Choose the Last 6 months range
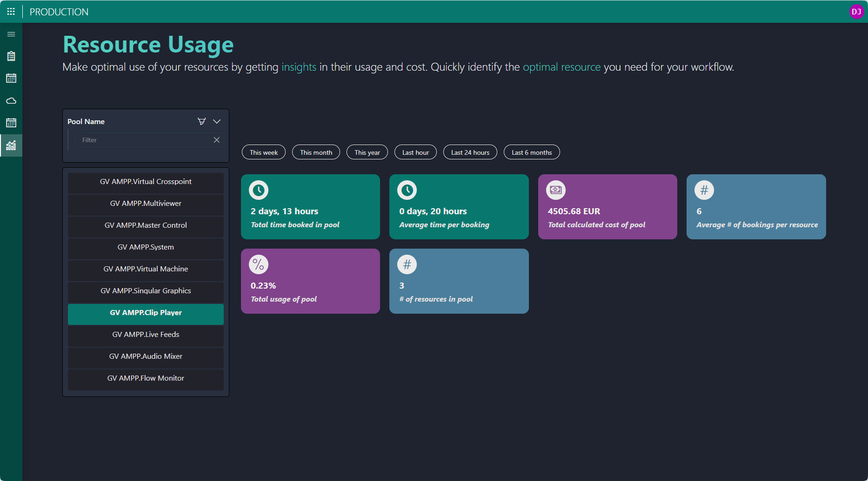 coord(532,152)
